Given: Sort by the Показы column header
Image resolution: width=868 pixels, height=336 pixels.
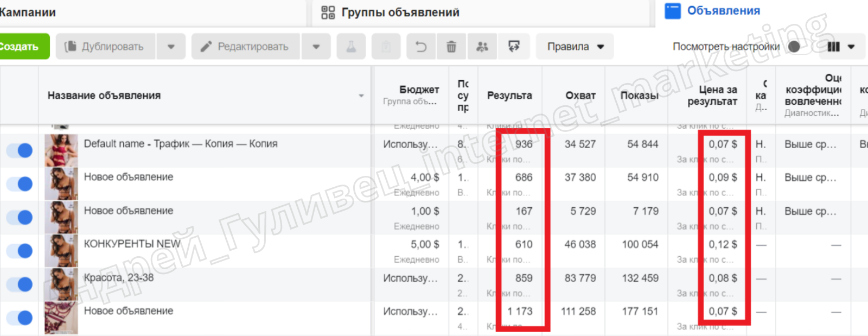Looking at the screenshot, I should tap(639, 96).
